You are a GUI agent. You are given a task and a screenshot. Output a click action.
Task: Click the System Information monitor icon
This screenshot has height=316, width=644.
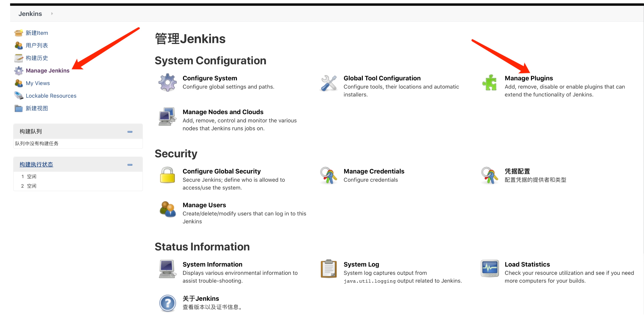click(167, 269)
